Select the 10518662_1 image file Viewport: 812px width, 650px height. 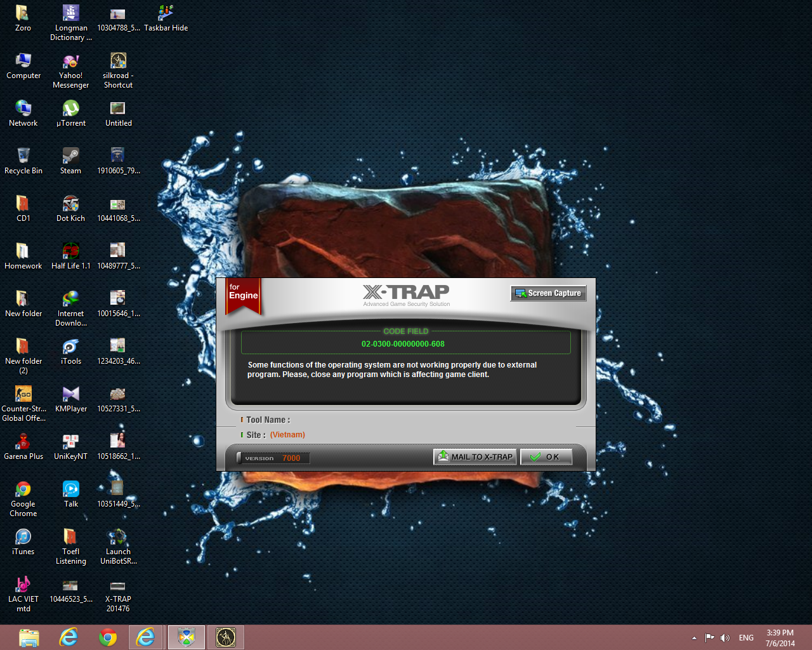coord(118,446)
